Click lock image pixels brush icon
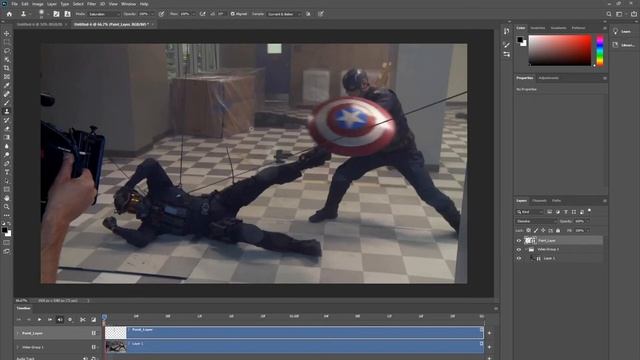 click(x=536, y=231)
